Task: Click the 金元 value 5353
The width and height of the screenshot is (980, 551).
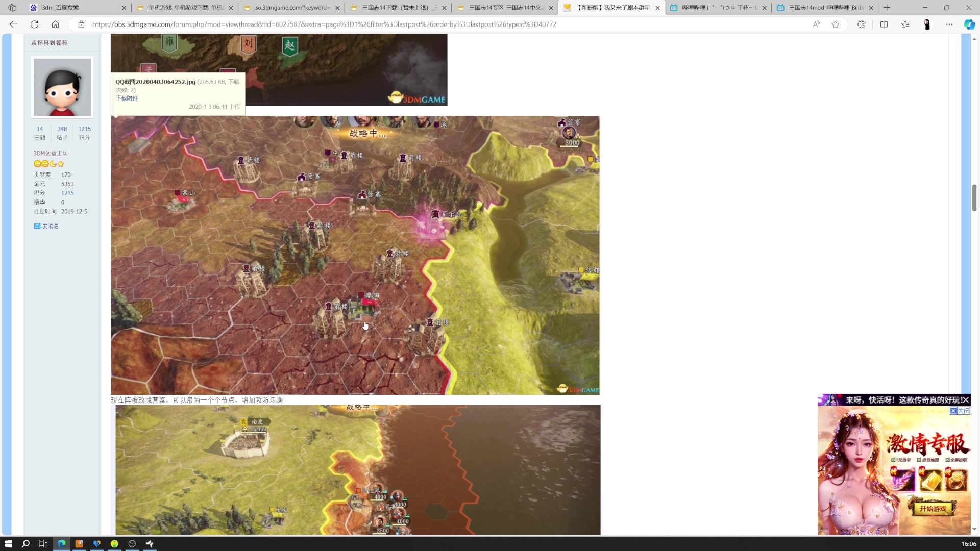Action: click(67, 184)
